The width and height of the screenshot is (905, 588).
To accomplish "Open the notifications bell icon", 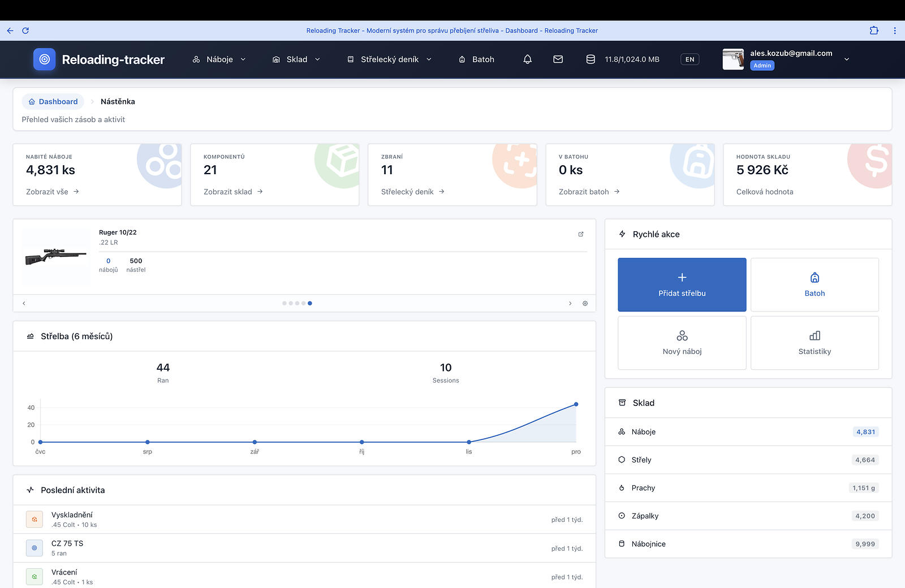I will pyautogui.click(x=527, y=59).
